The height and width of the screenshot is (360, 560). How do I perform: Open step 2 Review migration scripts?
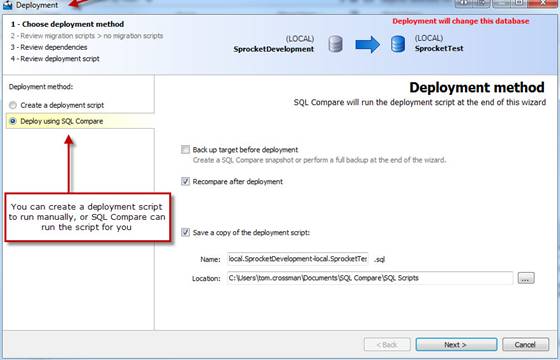(x=87, y=36)
